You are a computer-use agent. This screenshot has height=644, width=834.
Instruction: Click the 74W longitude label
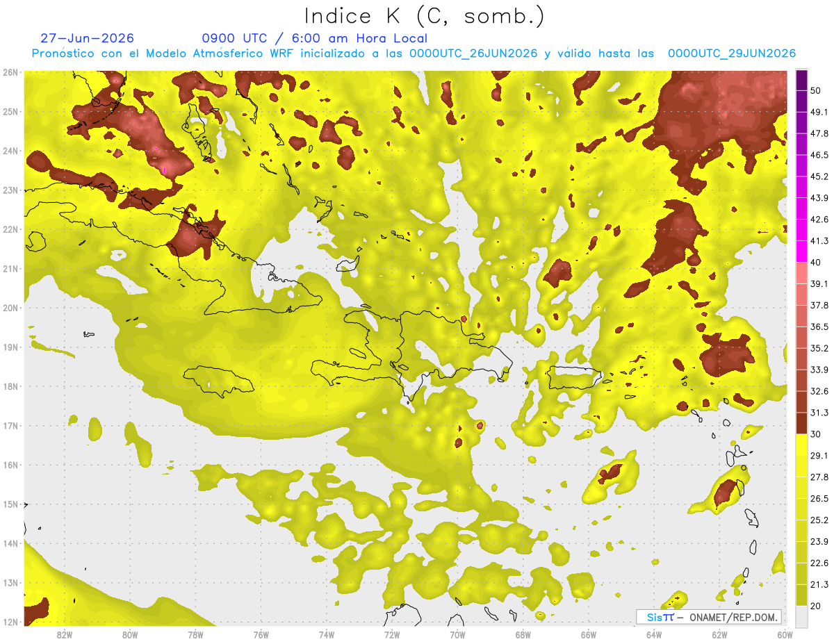327,634
